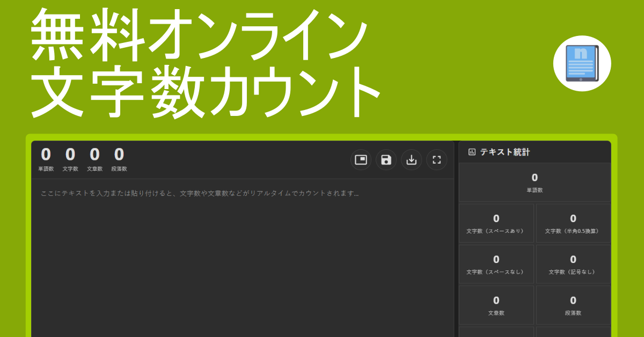This screenshot has height=337, width=644.
Task: Open picture-in-picture mode icon
Action: coord(361,159)
